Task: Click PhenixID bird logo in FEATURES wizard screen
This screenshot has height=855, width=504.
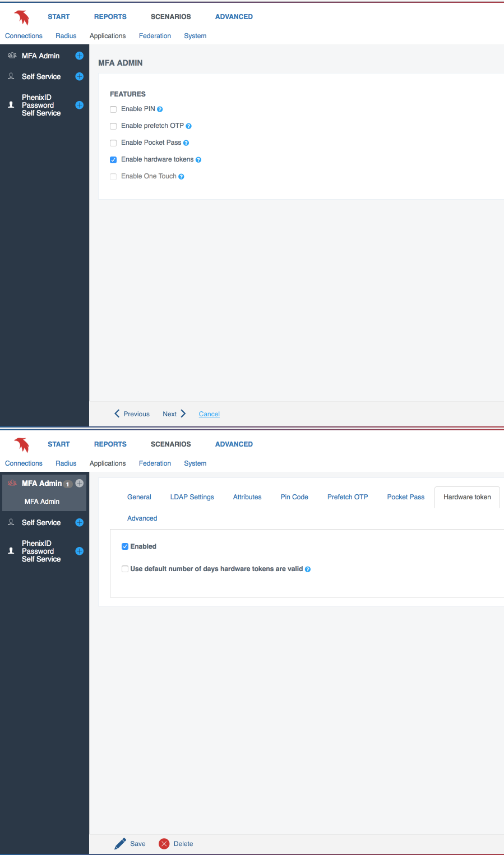Action: click(22, 18)
